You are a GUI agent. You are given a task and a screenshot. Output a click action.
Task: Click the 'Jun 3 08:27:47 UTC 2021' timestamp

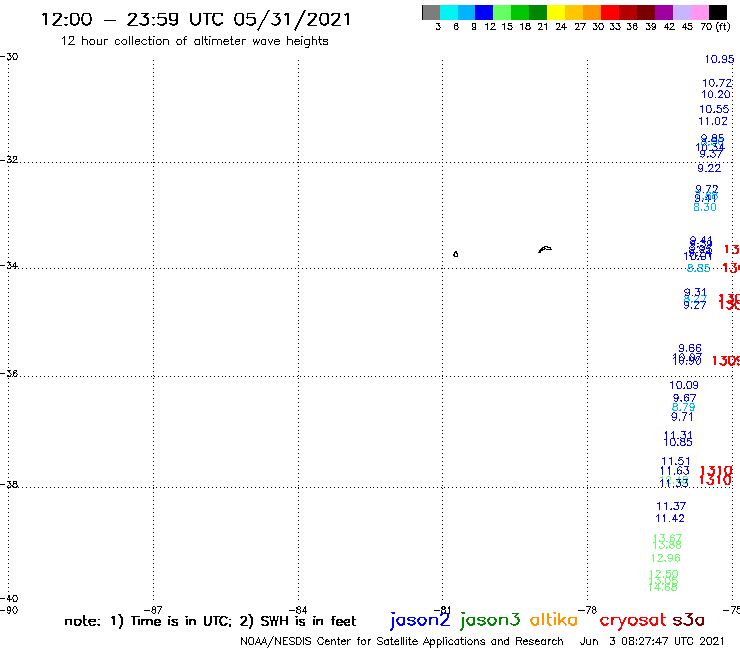coord(652,641)
